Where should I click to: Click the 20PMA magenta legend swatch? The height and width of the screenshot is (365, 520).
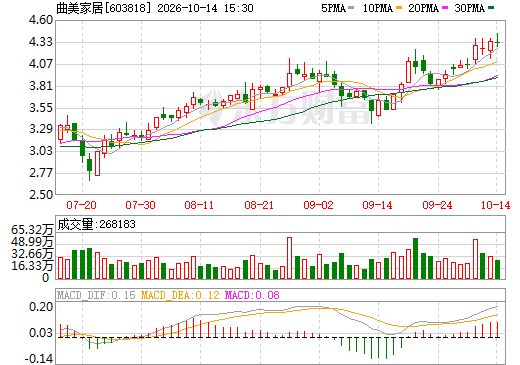click(x=445, y=8)
